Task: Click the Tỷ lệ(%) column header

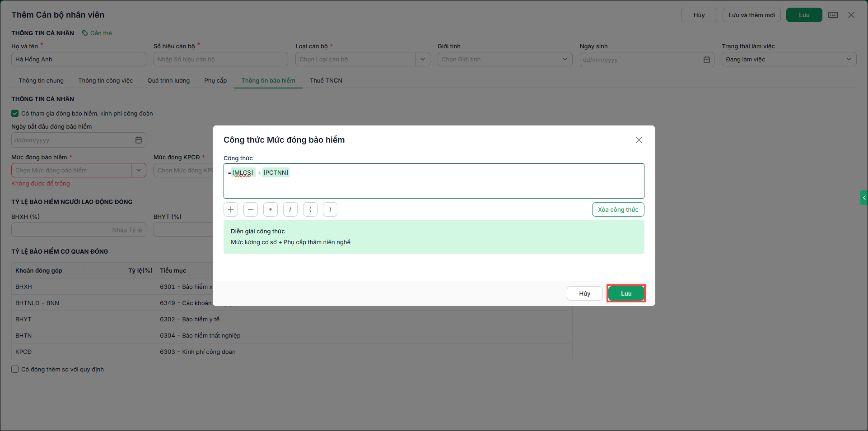Action: click(140, 270)
